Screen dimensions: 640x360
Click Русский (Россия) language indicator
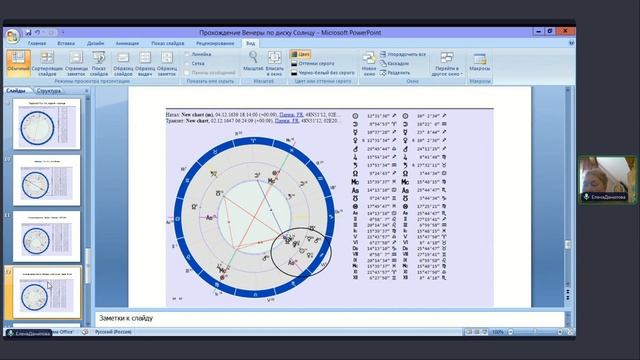[113, 332]
